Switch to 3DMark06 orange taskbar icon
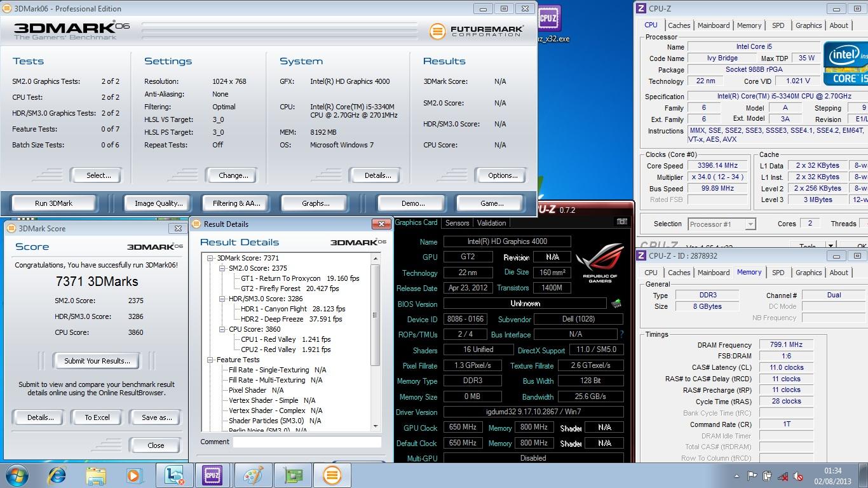Image resolution: width=868 pixels, height=488 pixels. pyautogui.click(x=332, y=475)
